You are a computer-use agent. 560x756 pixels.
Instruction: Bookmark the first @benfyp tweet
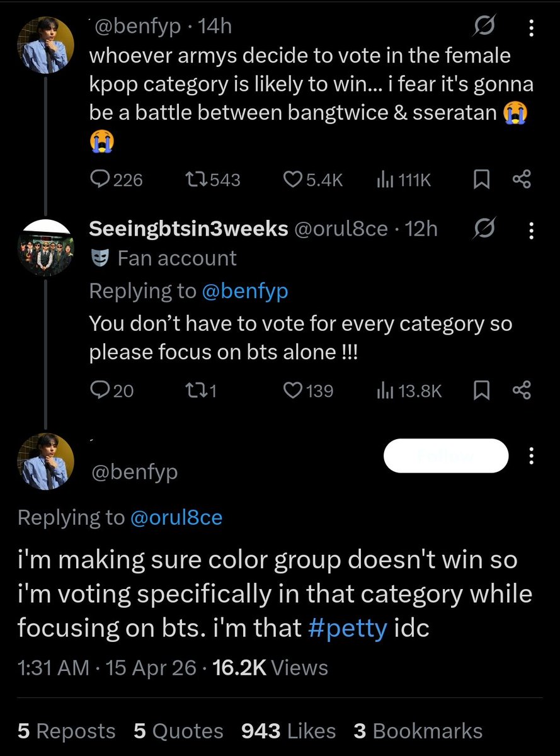tap(481, 180)
